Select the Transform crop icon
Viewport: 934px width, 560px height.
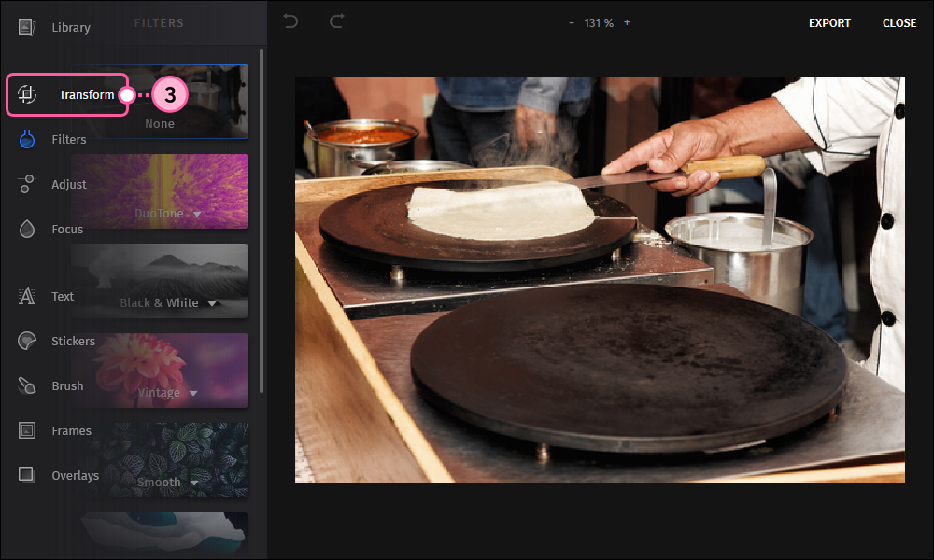click(27, 94)
